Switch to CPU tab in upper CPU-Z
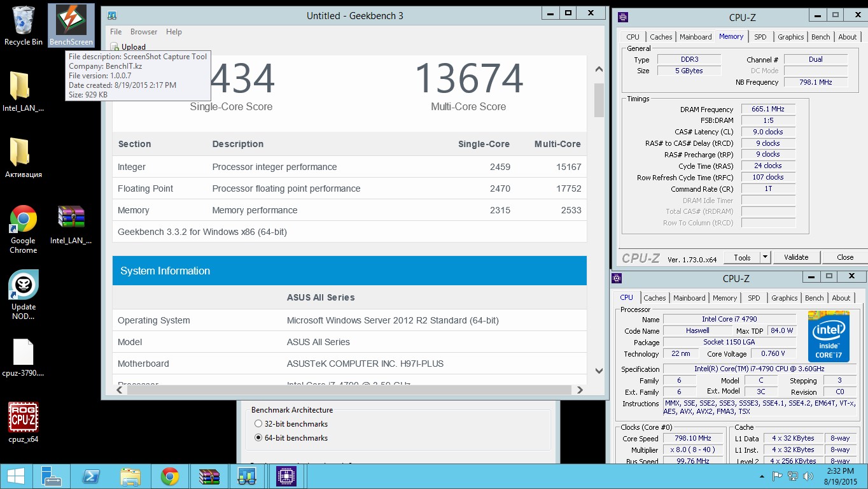Viewport: 868px width, 489px height. pos(633,37)
